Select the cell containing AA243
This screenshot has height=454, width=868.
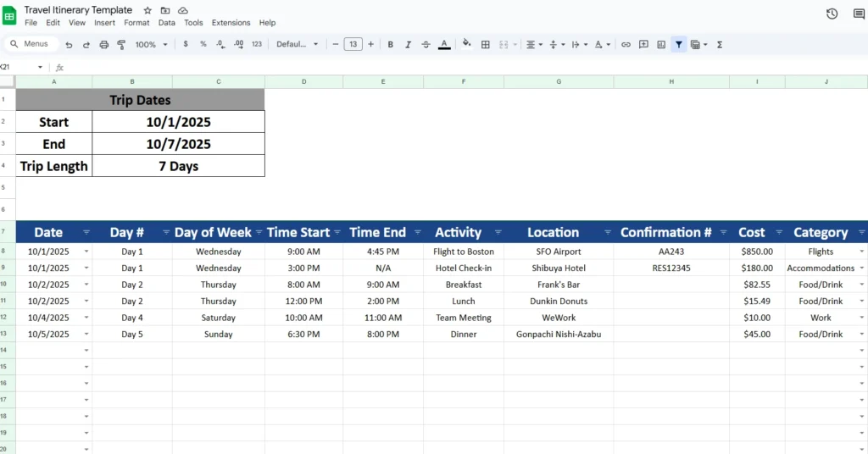point(671,252)
